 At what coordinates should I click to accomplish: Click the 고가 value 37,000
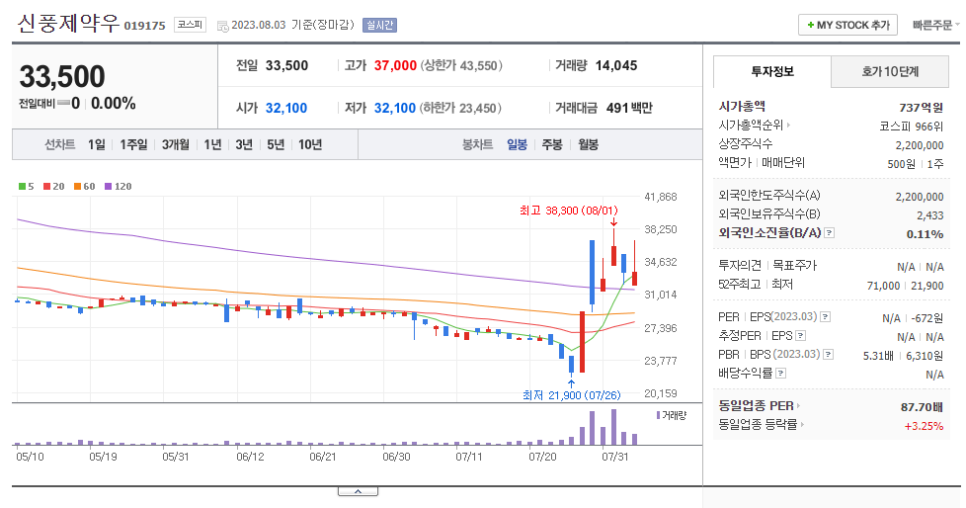(x=396, y=66)
